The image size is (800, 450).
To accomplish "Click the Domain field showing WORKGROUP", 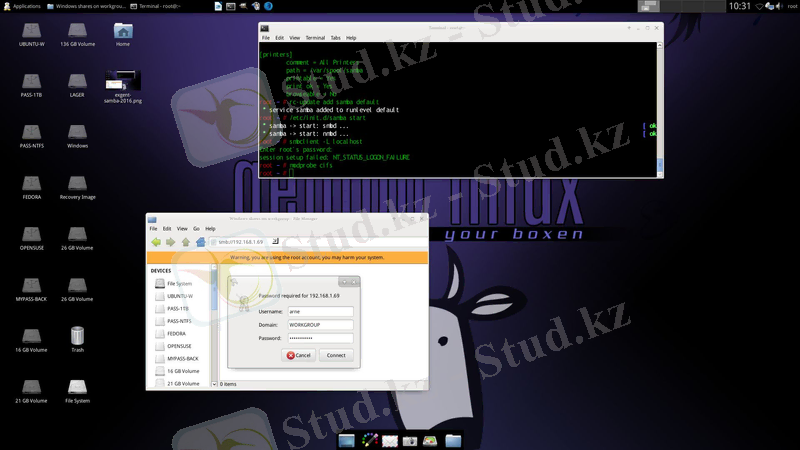I will [x=321, y=325].
